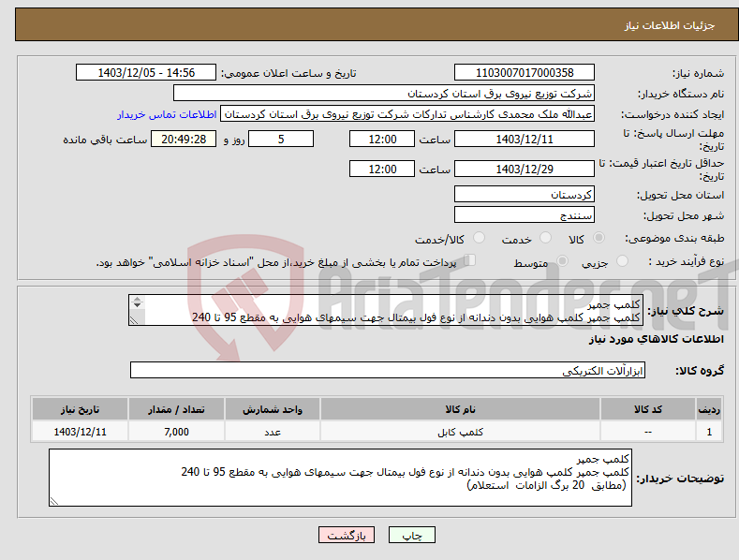
Task: Click the شهر محل تحویل label
Action: click(684, 215)
